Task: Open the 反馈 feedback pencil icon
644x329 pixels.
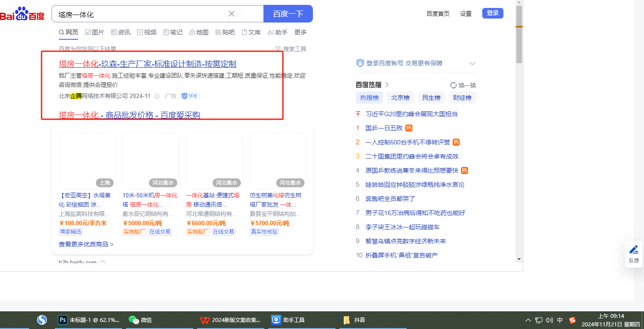Action: click(633, 250)
